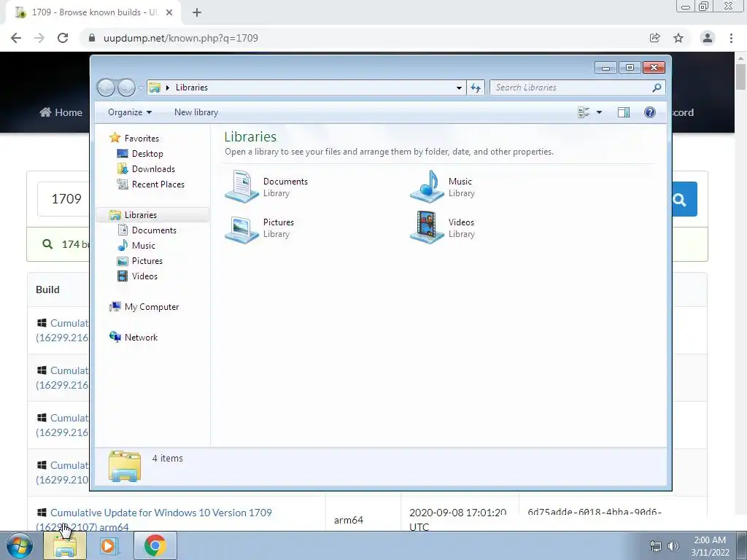Image resolution: width=747 pixels, height=560 pixels.
Task: Select Libraries in the navigation pane
Action: (x=140, y=215)
